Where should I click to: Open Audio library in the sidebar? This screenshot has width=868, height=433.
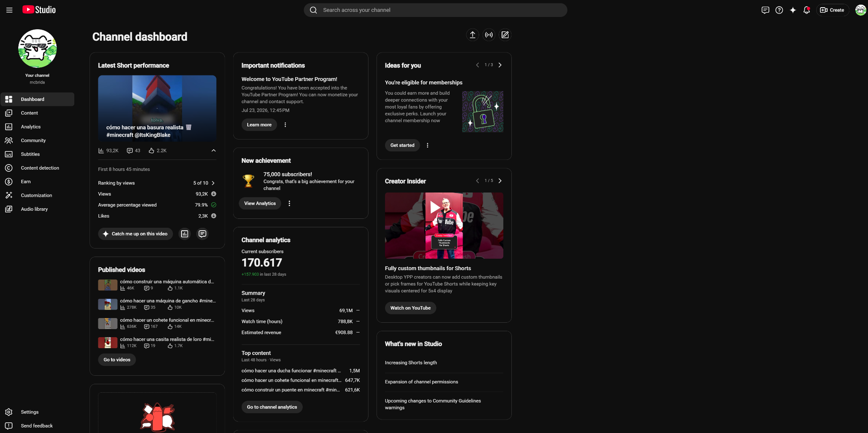pyautogui.click(x=37, y=209)
